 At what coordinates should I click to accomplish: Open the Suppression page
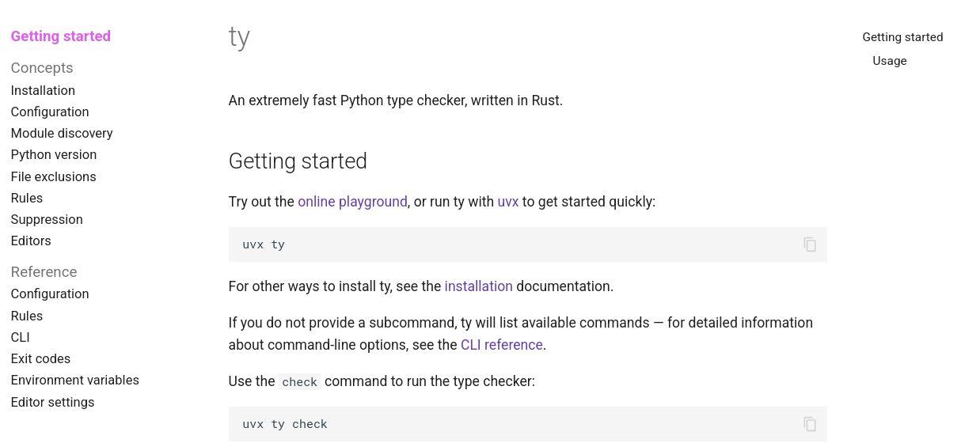pos(47,220)
